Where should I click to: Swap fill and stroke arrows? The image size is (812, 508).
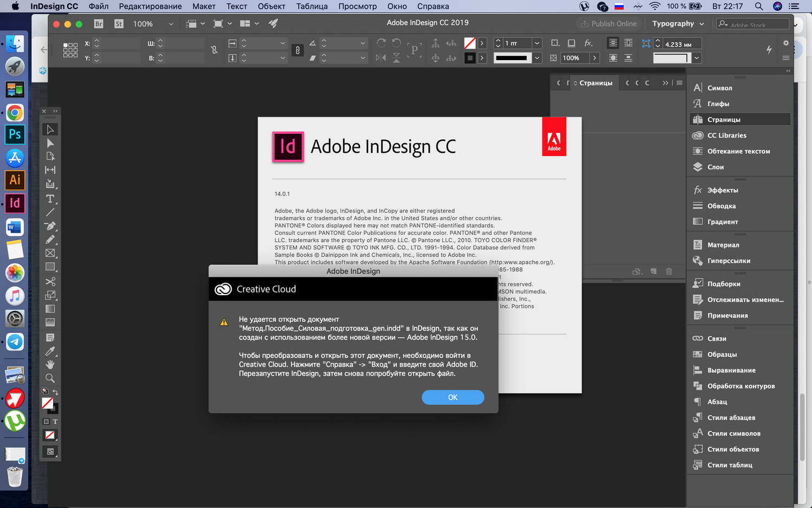(x=55, y=392)
